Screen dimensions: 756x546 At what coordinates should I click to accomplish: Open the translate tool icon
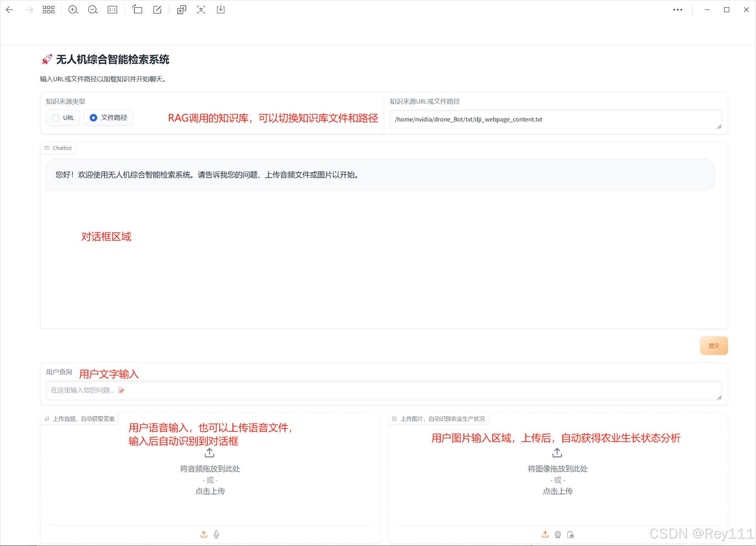(182, 9)
